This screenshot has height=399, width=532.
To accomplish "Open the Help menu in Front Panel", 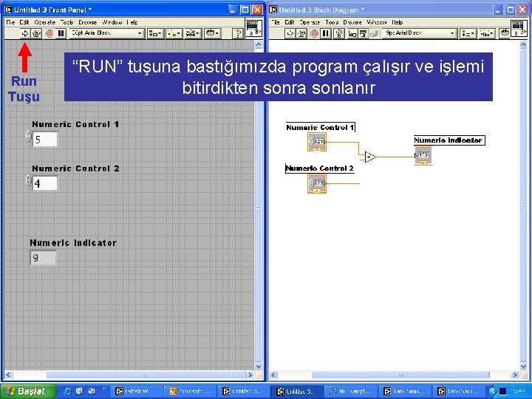I will pyautogui.click(x=132, y=22).
